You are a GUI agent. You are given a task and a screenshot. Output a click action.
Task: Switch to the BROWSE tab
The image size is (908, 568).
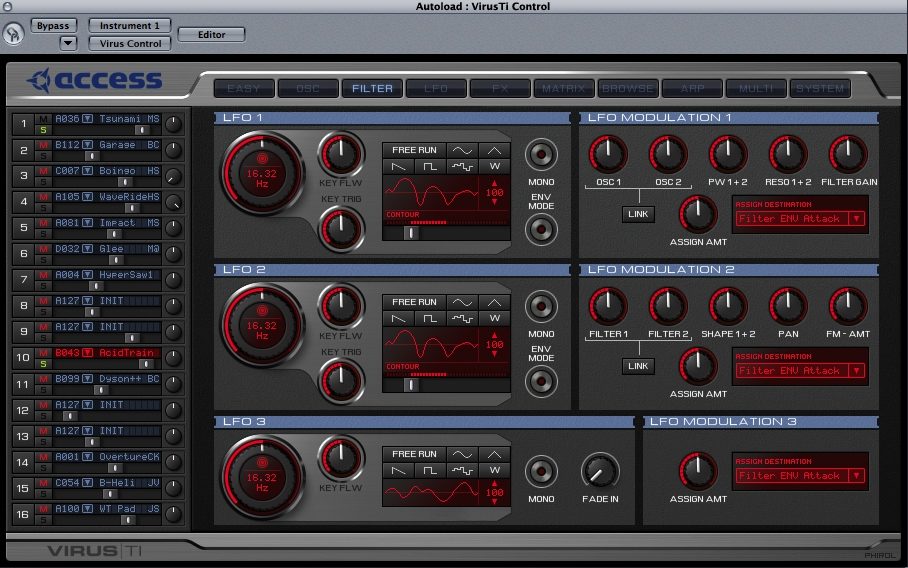tap(628, 89)
